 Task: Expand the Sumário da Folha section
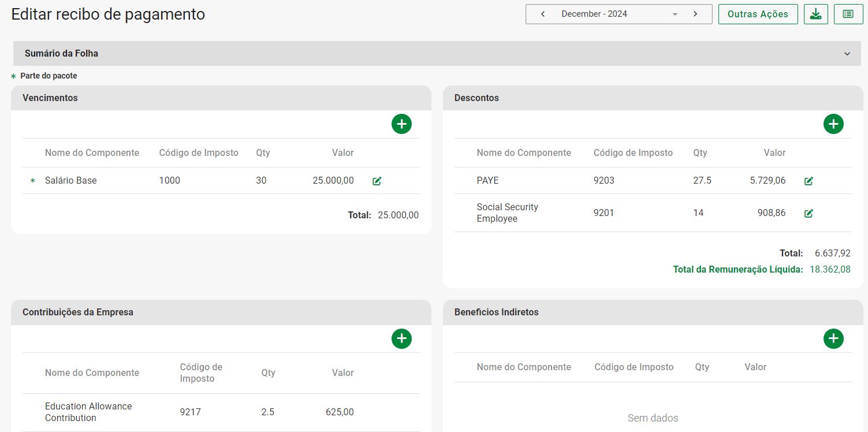(x=847, y=54)
